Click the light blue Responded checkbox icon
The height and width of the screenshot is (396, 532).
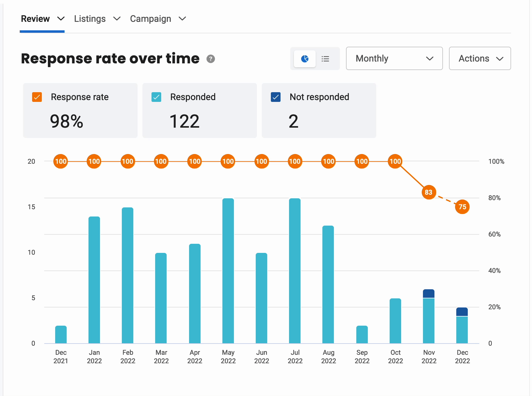coord(156,97)
